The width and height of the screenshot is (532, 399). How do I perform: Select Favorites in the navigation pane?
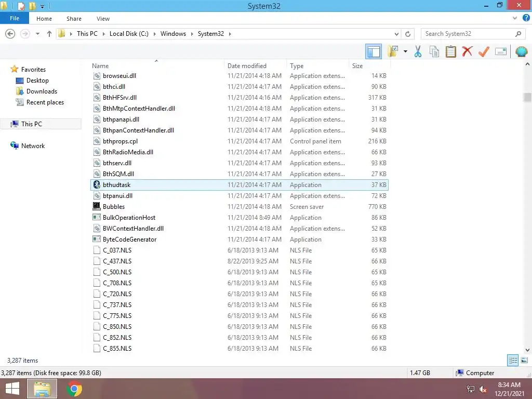pyautogui.click(x=33, y=69)
